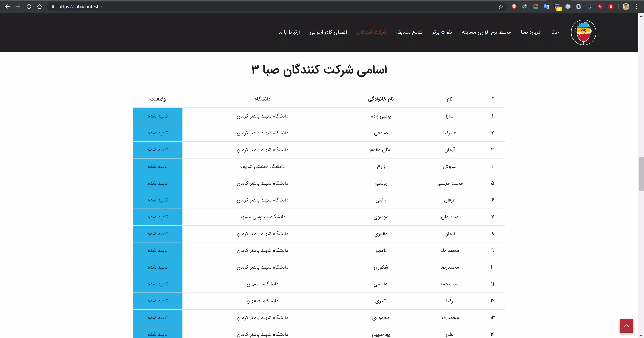View site info via the padlock icon

pos(53,7)
